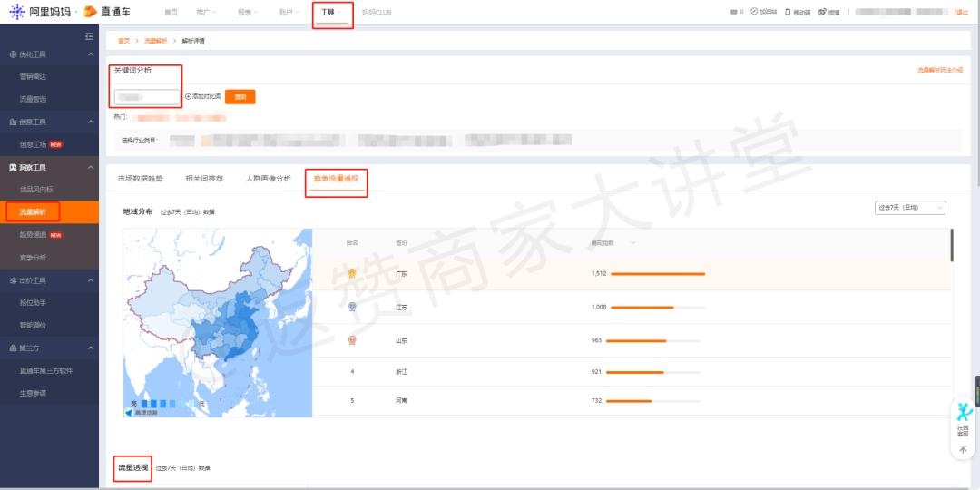Collapse the 洞察工具 sidebar group
Viewport: 980px width, 490px height.
coord(90,168)
